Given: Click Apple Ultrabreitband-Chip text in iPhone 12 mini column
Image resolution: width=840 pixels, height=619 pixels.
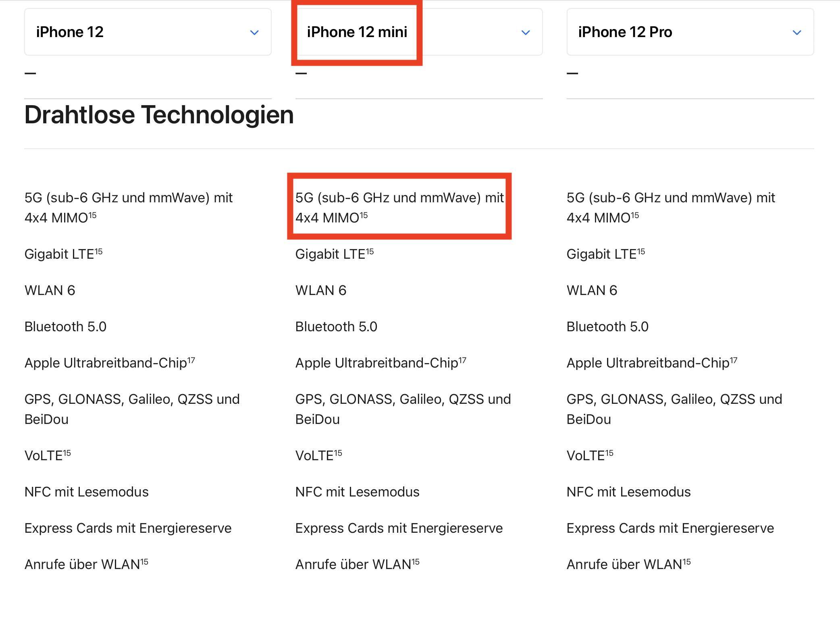Looking at the screenshot, I should [x=377, y=363].
